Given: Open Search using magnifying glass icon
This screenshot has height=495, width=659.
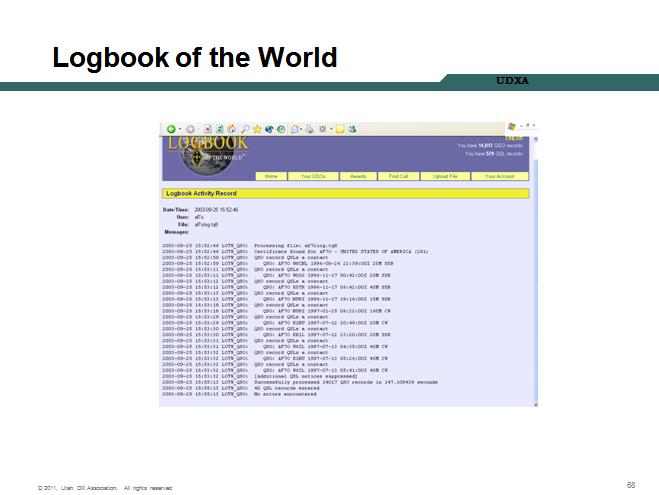Looking at the screenshot, I should pos(245,129).
